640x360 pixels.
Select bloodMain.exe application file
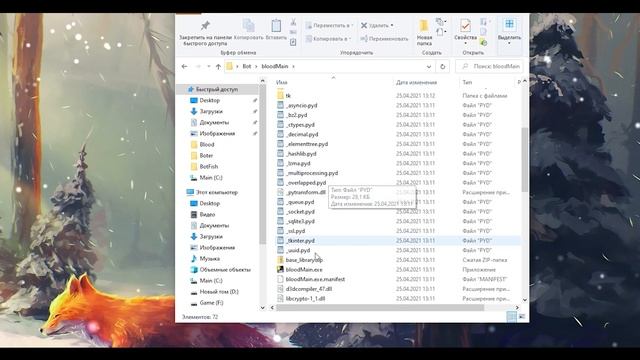304,269
